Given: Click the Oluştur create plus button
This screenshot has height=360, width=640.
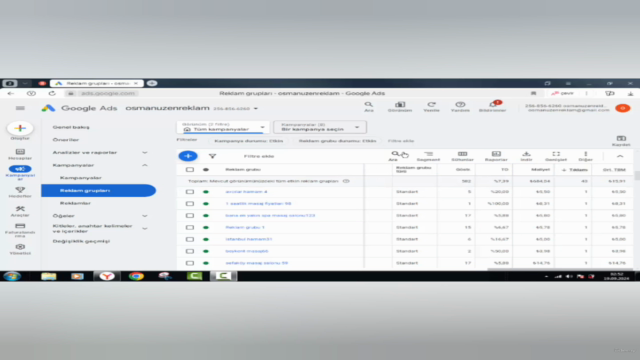Looking at the screenshot, I should tap(20, 128).
